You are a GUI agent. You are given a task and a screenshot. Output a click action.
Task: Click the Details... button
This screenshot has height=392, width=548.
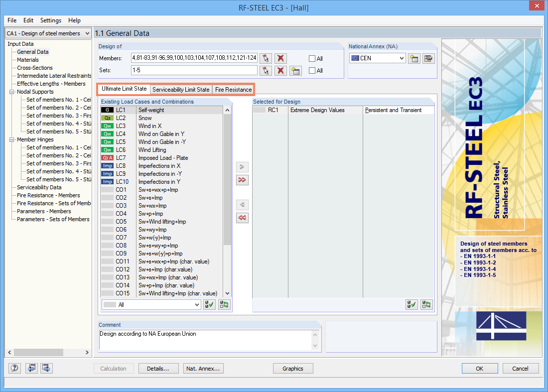click(x=158, y=369)
